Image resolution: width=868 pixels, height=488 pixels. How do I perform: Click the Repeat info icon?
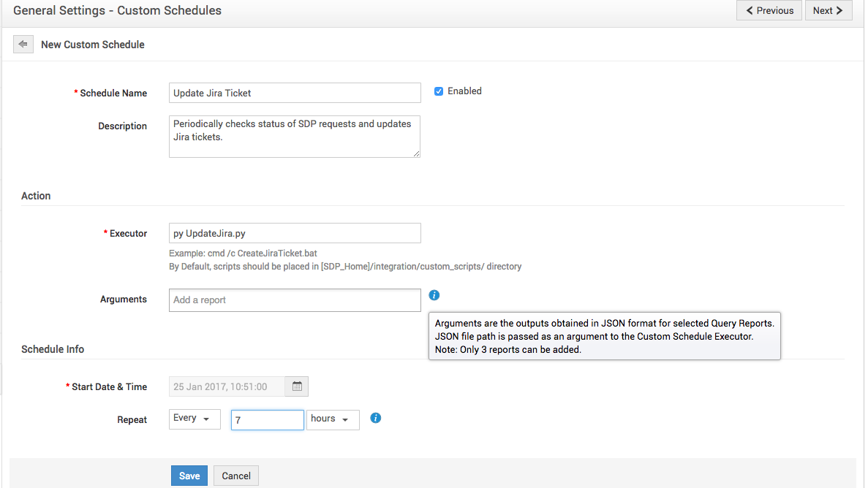coord(376,419)
